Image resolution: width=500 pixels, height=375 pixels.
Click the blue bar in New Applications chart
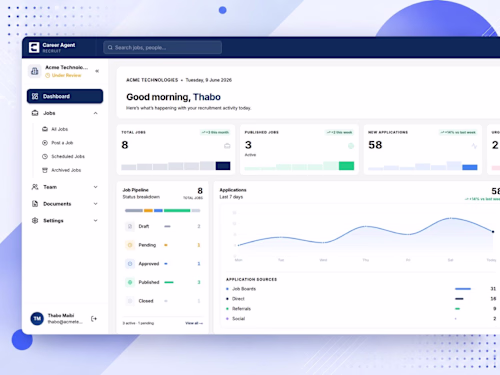[x=470, y=167]
